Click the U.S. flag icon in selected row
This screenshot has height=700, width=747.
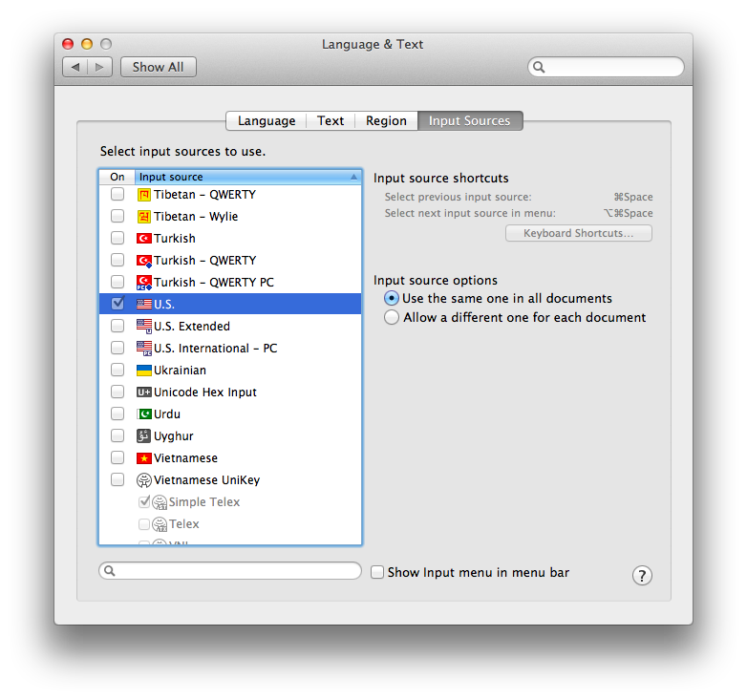point(144,305)
